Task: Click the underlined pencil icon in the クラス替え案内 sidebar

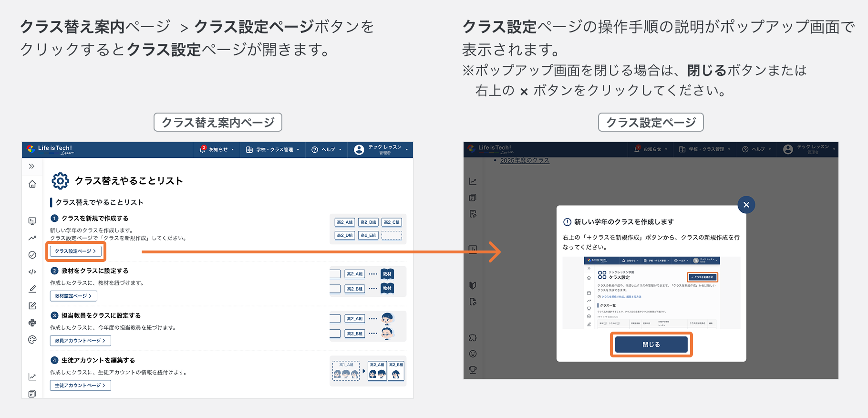Action: coord(32,289)
